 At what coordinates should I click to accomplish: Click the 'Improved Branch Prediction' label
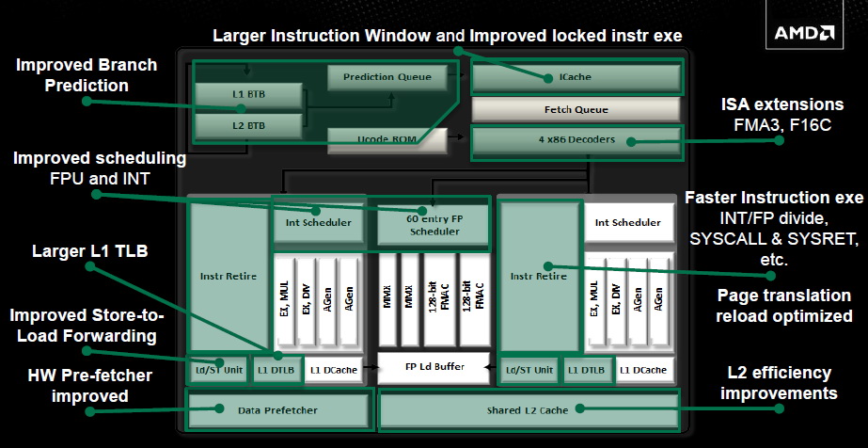coord(87,75)
